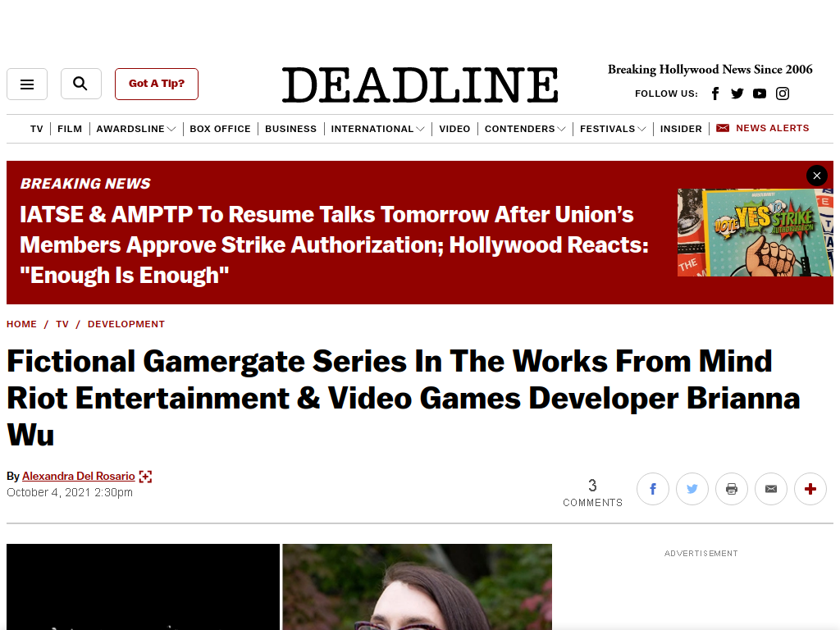Image resolution: width=840 pixels, height=630 pixels.
Task: Open the Vote Yes strike thumbnail
Action: [756, 232]
